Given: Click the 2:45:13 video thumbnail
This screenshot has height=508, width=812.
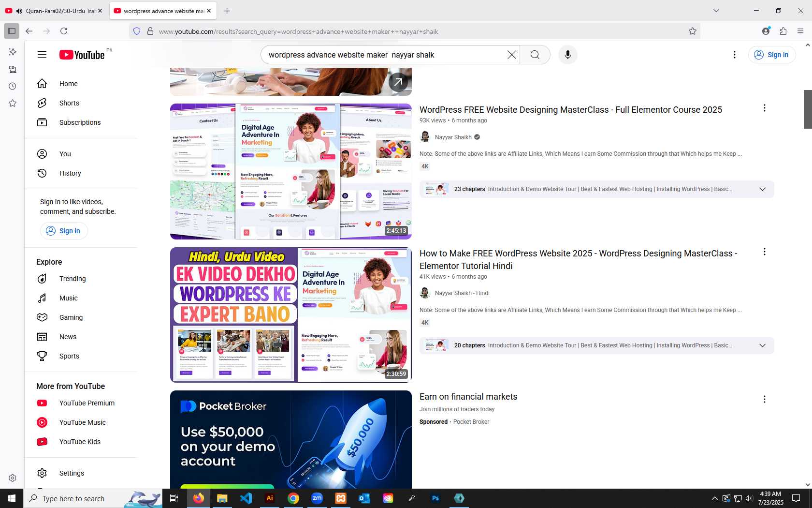Looking at the screenshot, I should coord(291,171).
